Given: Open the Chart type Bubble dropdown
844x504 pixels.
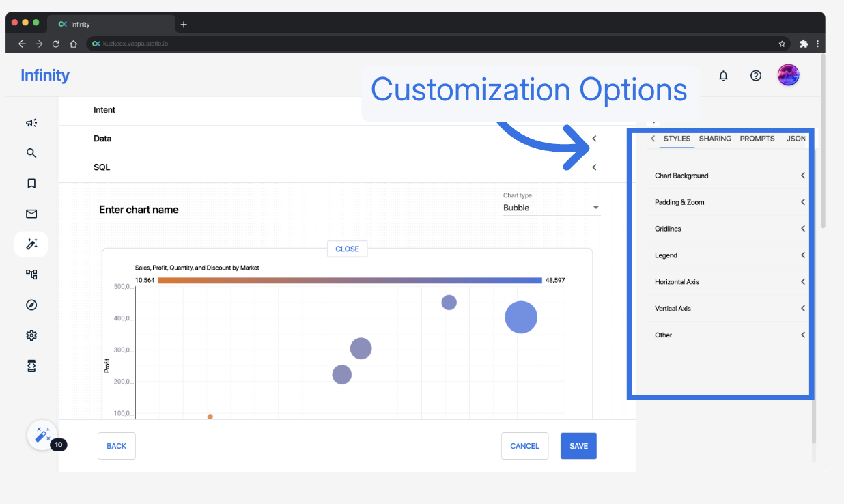Looking at the screenshot, I should tap(551, 208).
